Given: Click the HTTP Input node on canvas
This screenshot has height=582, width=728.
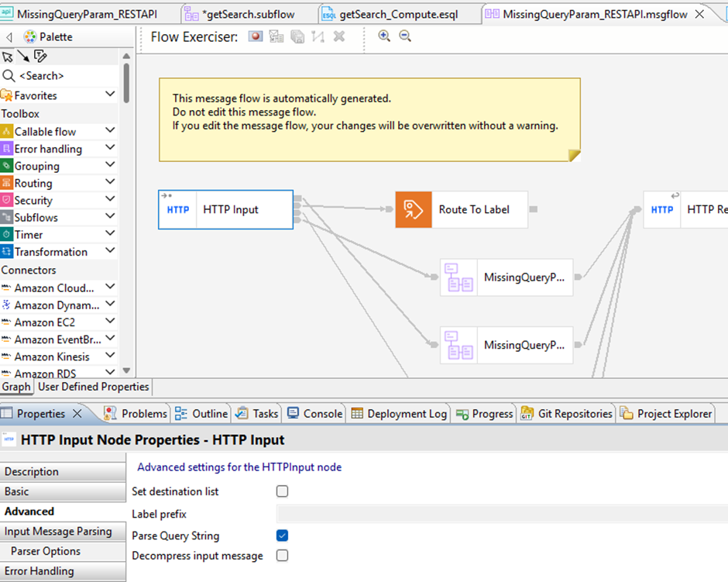Looking at the screenshot, I should coord(225,209).
